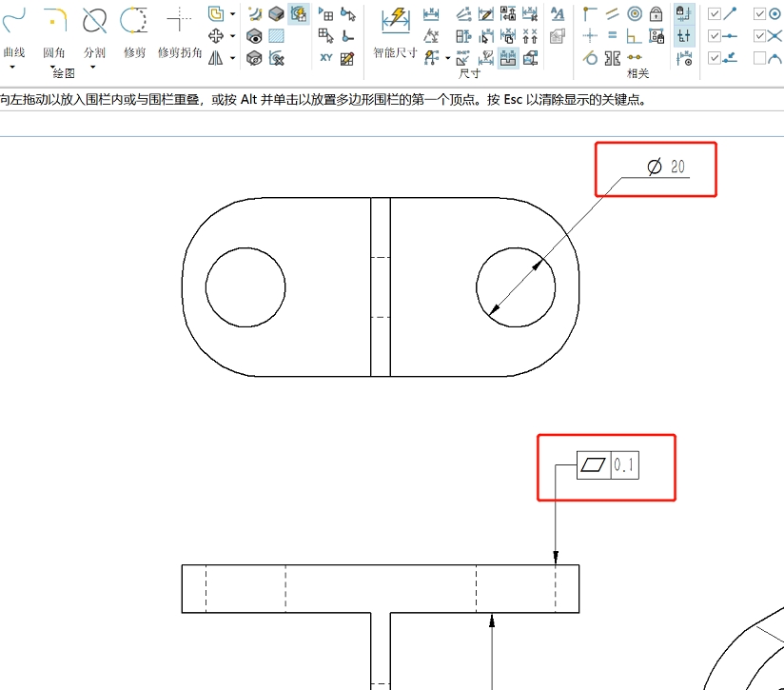Toggle the endpoint keypoint checkbox

715,13
